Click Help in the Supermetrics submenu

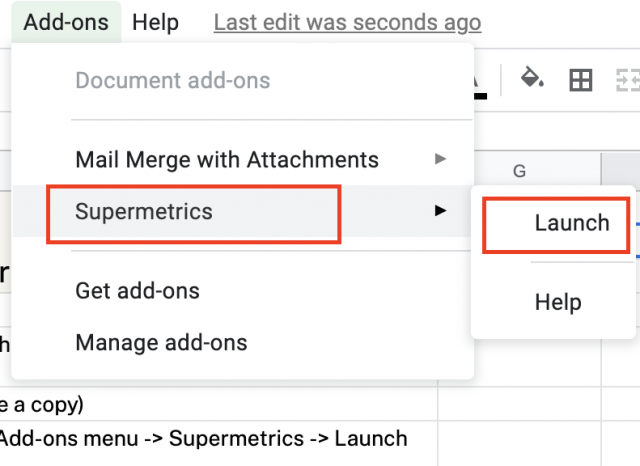(x=558, y=301)
